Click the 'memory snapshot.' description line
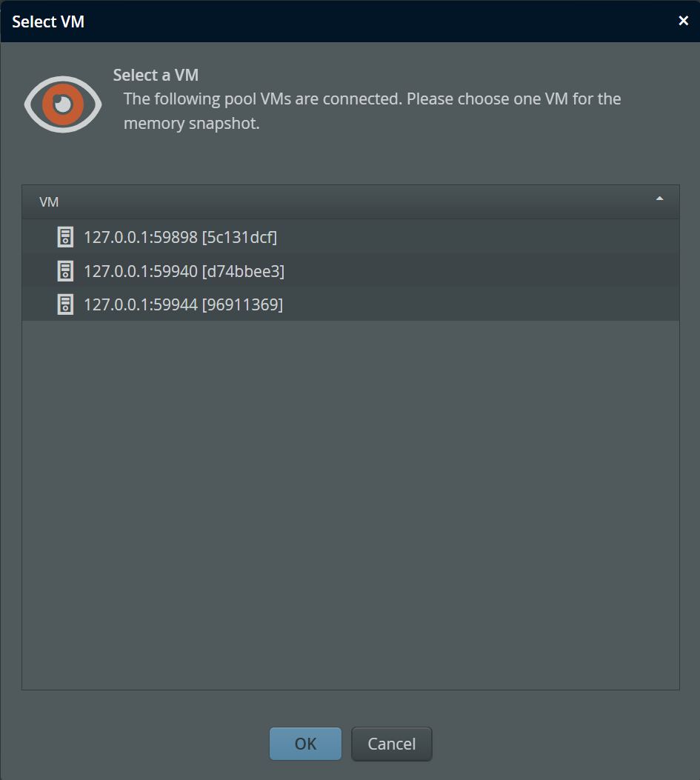 click(x=191, y=123)
